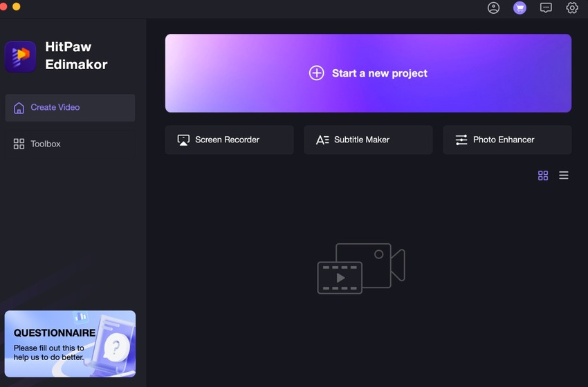Launch the Screen Recorder
Viewport: 588px width, 387px height.
pyautogui.click(x=229, y=140)
